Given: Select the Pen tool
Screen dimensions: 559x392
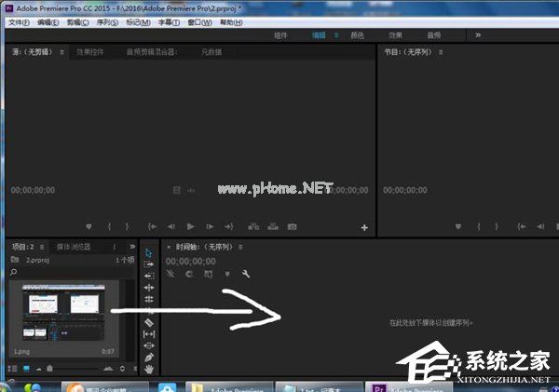Looking at the screenshot, I should 149,358.
